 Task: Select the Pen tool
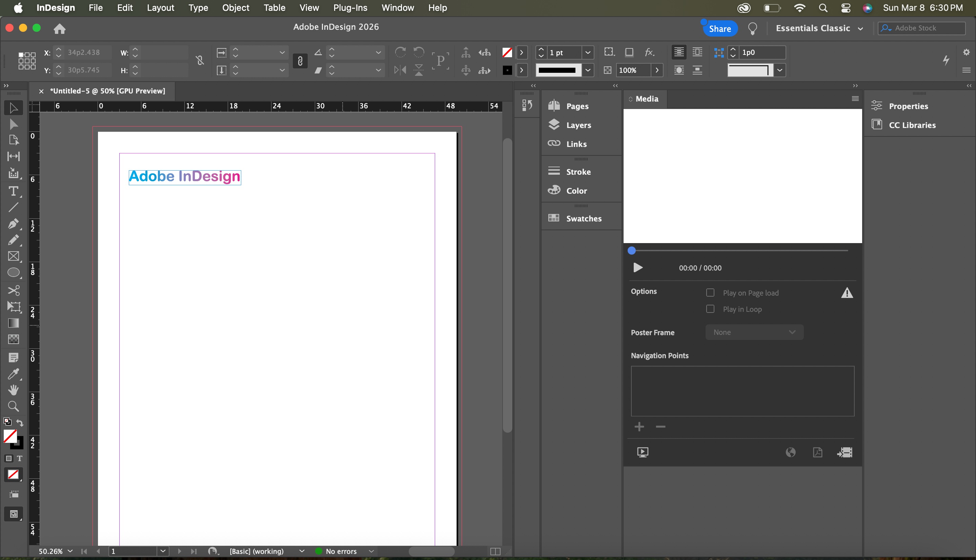(x=13, y=223)
